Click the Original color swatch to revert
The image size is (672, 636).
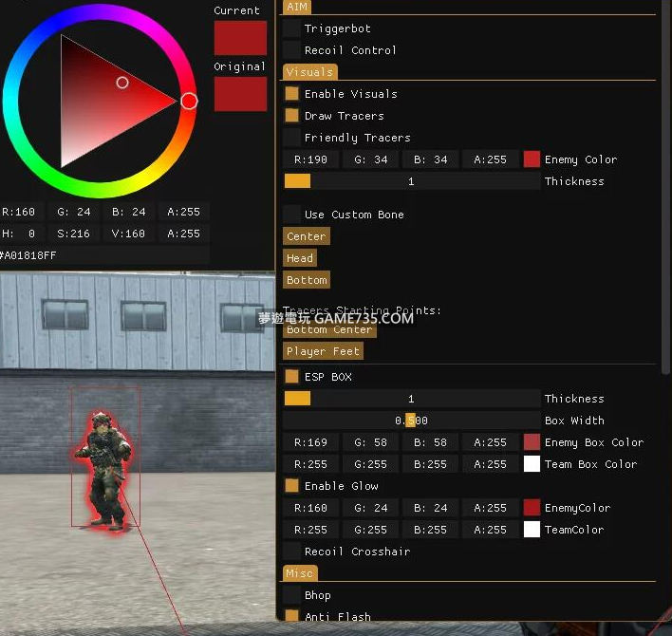click(240, 94)
